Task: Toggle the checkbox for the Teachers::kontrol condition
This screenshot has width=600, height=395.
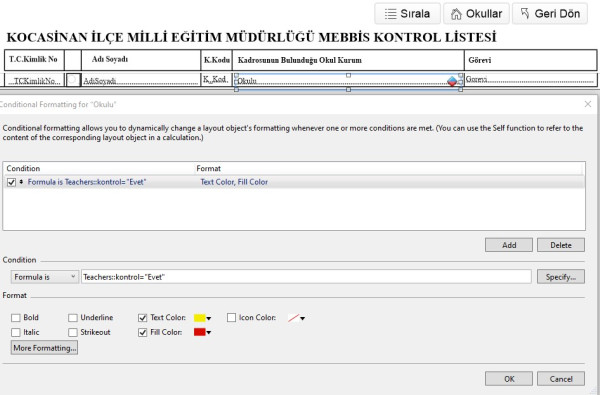Action: (x=11, y=182)
